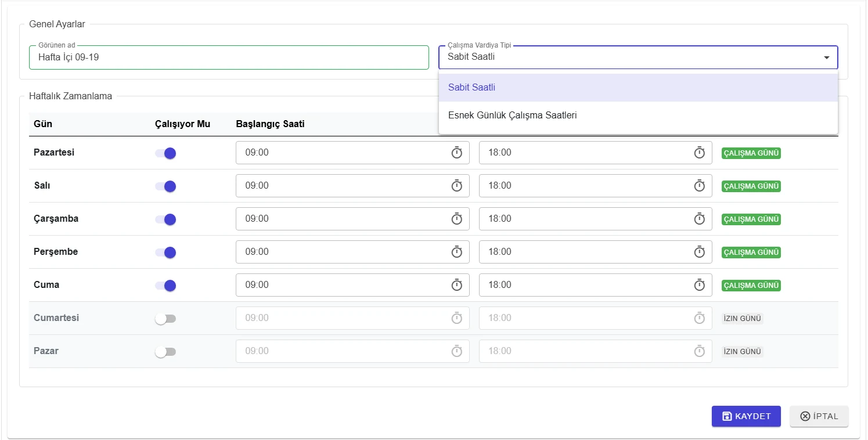This screenshot has height=440, width=868.
Task: Edit the Pazartesi 09:00 start time field
Action: coord(352,153)
